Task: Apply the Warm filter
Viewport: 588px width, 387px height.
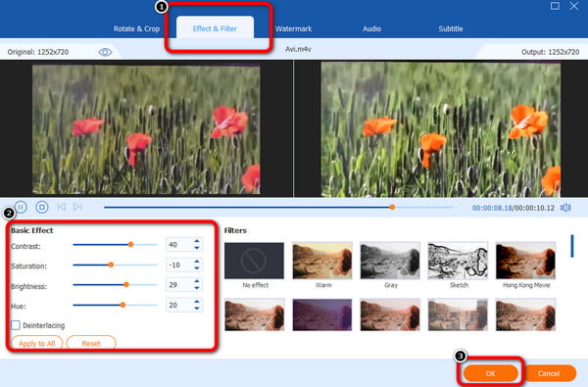Action: tap(322, 261)
